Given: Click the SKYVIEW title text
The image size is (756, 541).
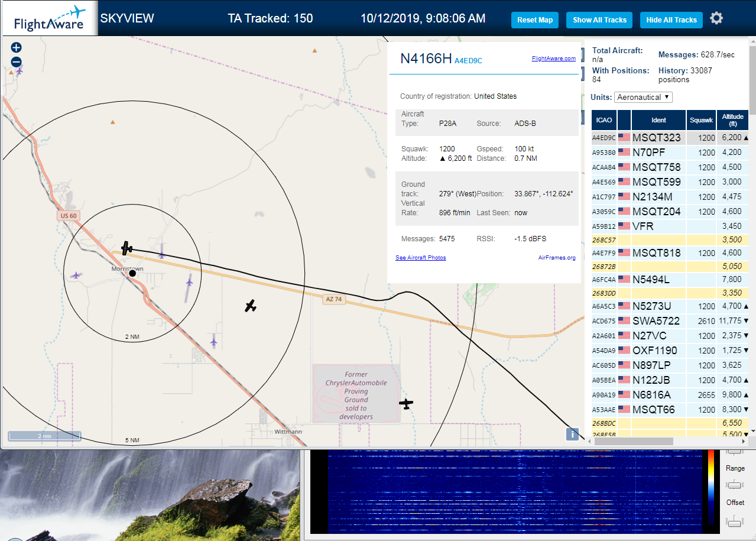Looking at the screenshot, I should pyautogui.click(x=127, y=18).
